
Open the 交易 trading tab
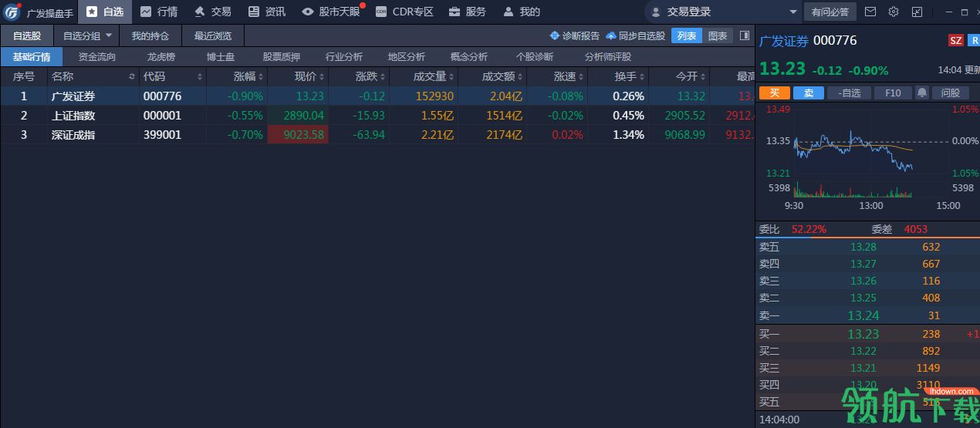213,12
